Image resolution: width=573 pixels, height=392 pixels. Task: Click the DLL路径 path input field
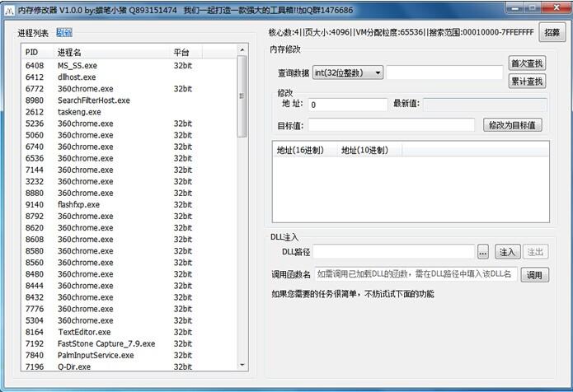(393, 252)
